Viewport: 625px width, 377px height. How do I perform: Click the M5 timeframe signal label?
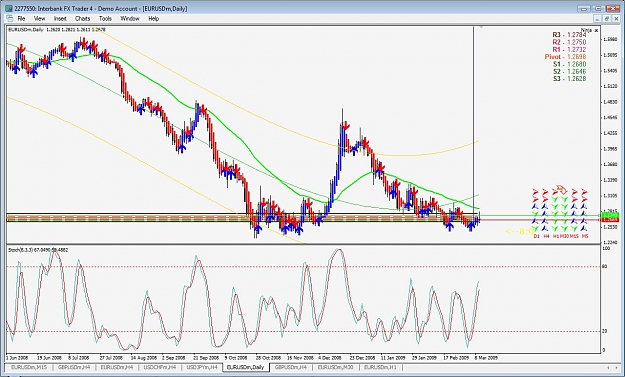tap(584, 236)
